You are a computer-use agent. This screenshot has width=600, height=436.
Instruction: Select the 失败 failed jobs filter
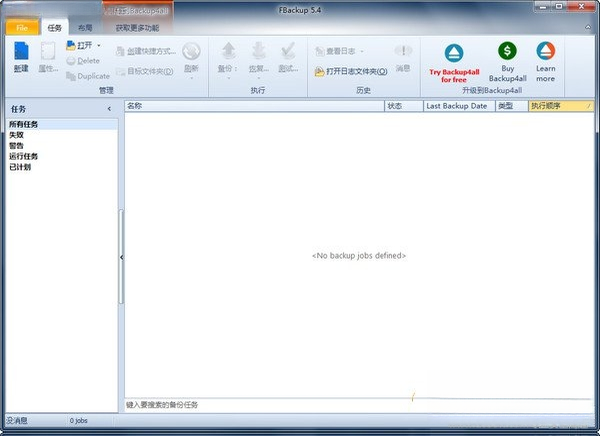(x=16, y=135)
